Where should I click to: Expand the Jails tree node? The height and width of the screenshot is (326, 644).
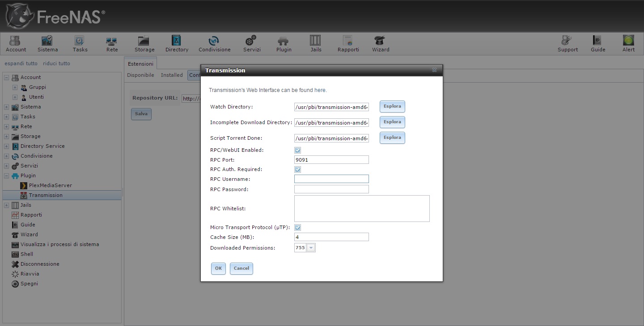[x=6, y=205]
